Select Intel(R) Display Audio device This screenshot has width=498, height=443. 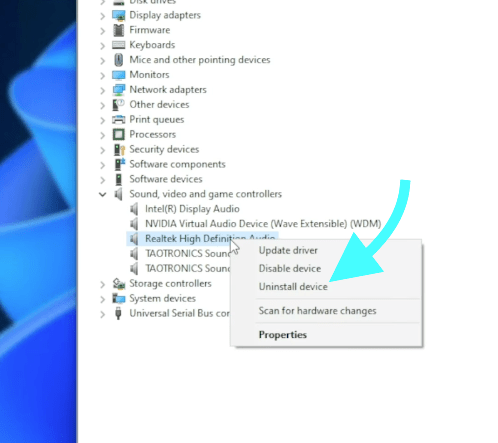[x=192, y=209]
